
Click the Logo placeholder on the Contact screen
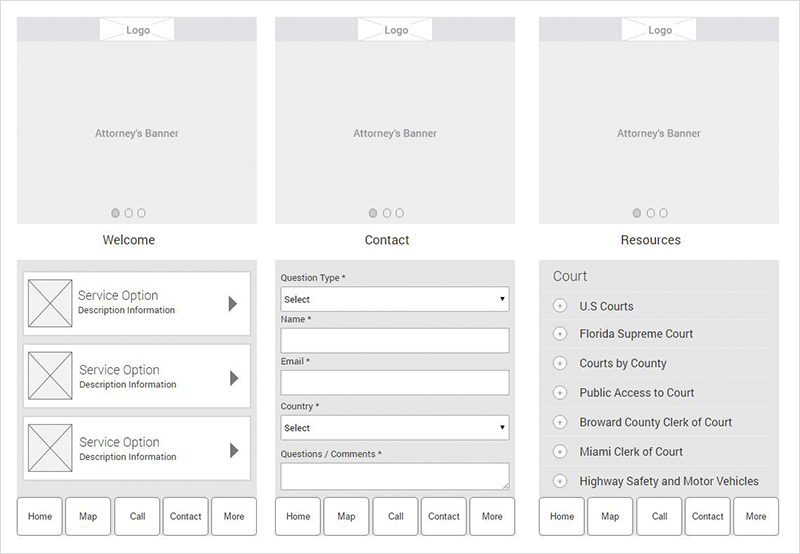click(x=395, y=30)
